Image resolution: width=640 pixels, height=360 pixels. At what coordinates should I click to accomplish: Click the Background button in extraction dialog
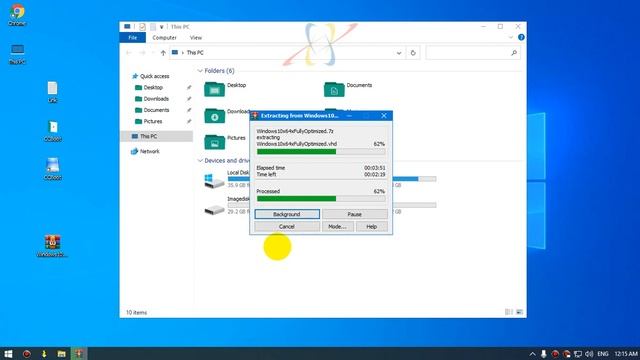pyautogui.click(x=287, y=214)
